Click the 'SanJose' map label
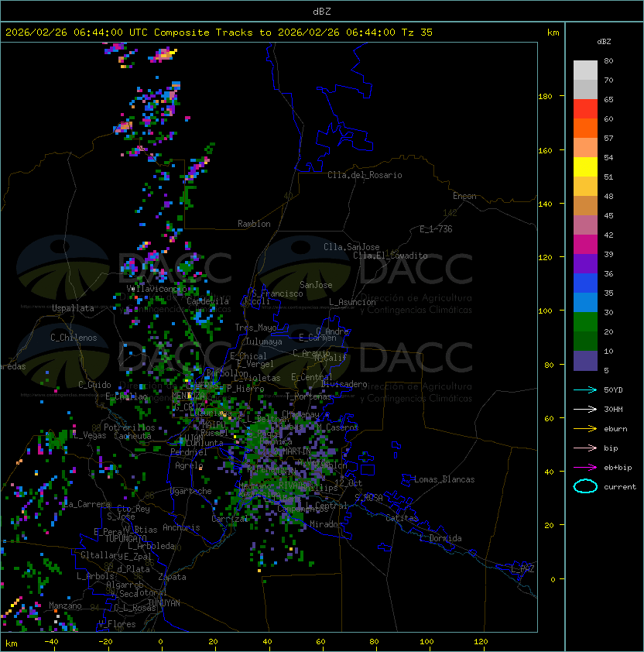This screenshot has width=644, height=652. pos(316,285)
